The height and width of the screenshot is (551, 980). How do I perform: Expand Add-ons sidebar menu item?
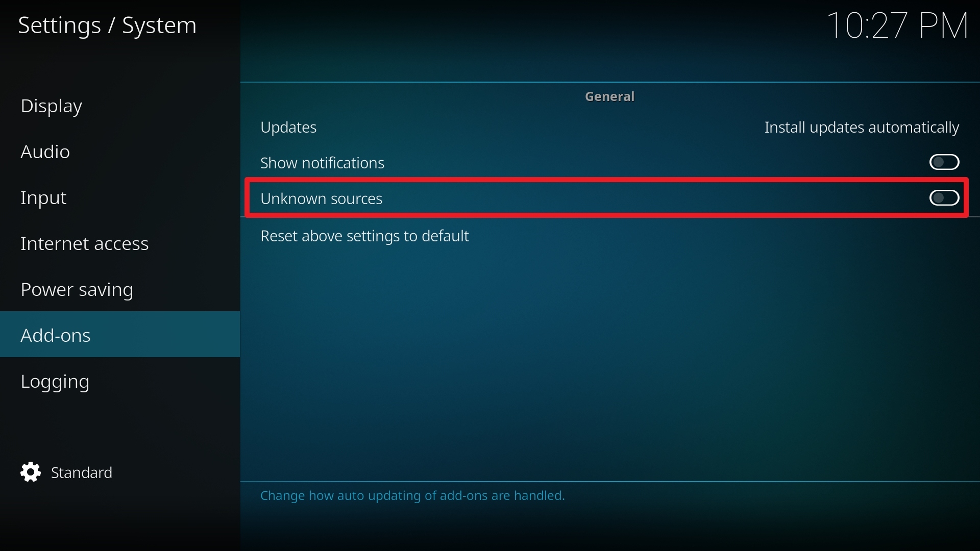[x=56, y=334]
